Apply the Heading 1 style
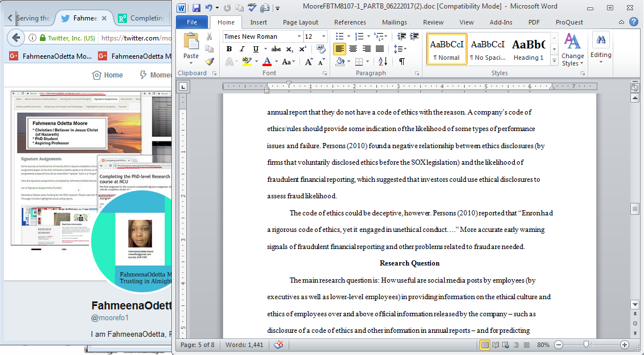This screenshot has height=355, width=644. point(528,49)
